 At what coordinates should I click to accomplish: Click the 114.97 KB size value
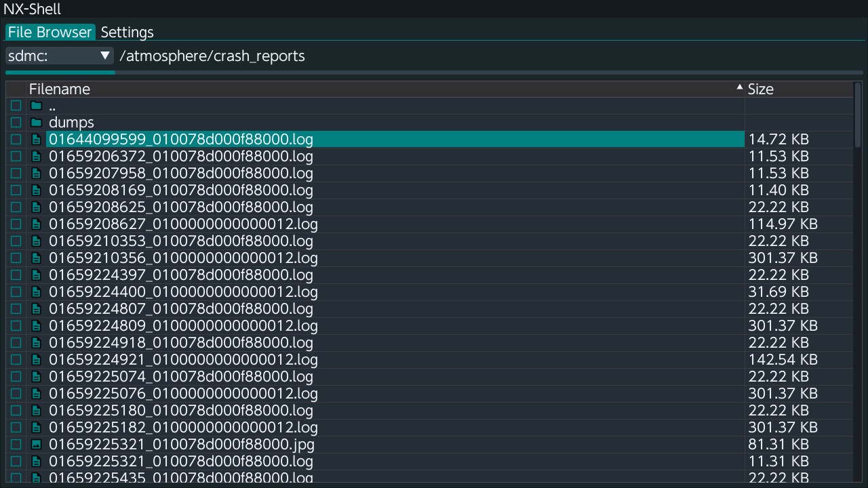tap(783, 224)
